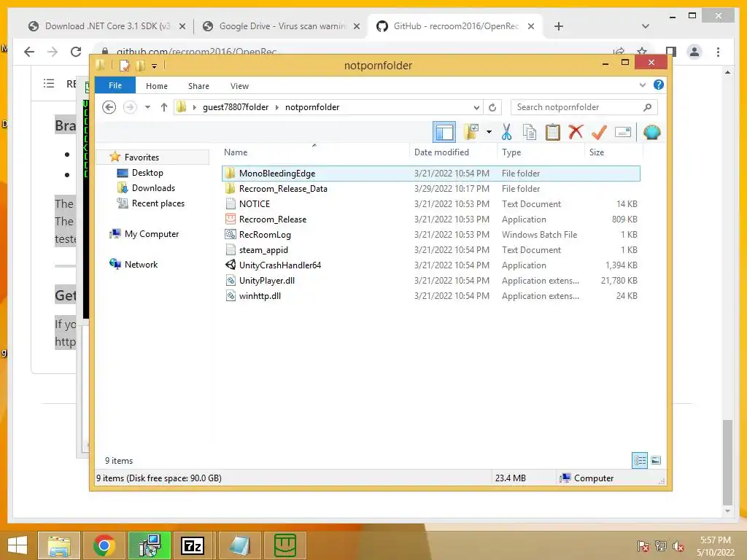Screen dimensions: 747x560
Task: Click the New Folder quick access icon
Action: pos(141,65)
